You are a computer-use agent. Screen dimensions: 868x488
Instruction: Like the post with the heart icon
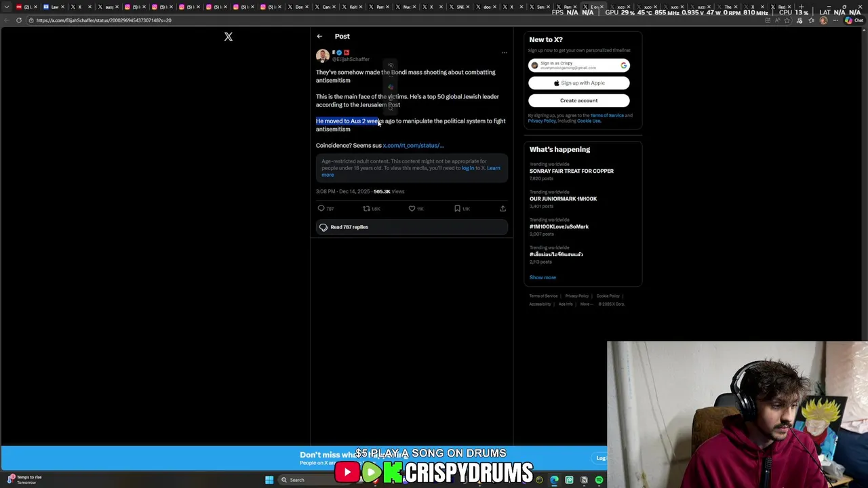tap(412, 209)
